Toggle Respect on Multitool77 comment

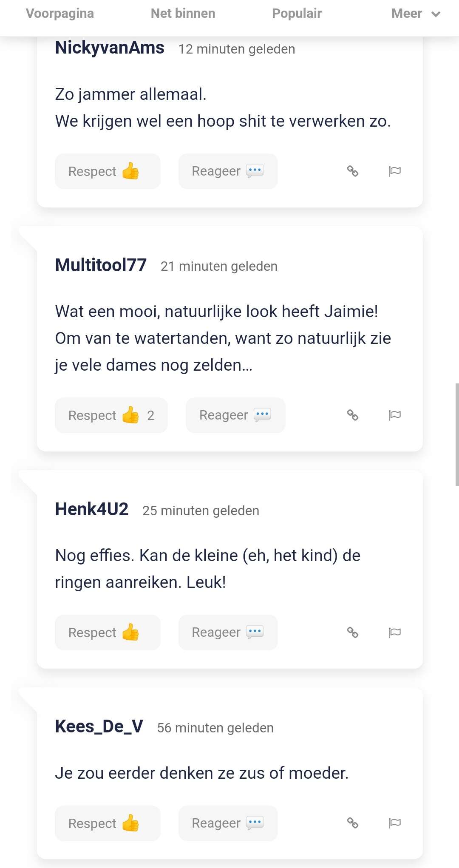coord(111,415)
